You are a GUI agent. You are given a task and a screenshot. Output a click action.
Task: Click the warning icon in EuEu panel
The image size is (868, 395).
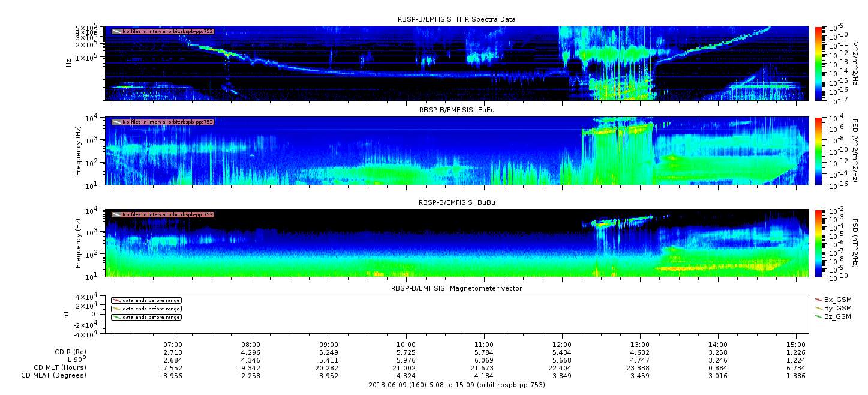pyautogui.click(x=116, y=122)
